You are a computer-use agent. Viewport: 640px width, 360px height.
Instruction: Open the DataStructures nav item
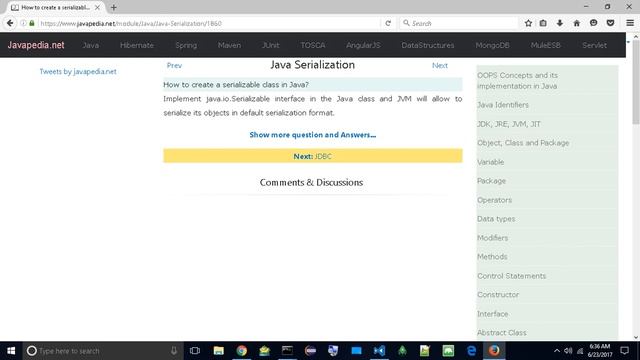428,45
